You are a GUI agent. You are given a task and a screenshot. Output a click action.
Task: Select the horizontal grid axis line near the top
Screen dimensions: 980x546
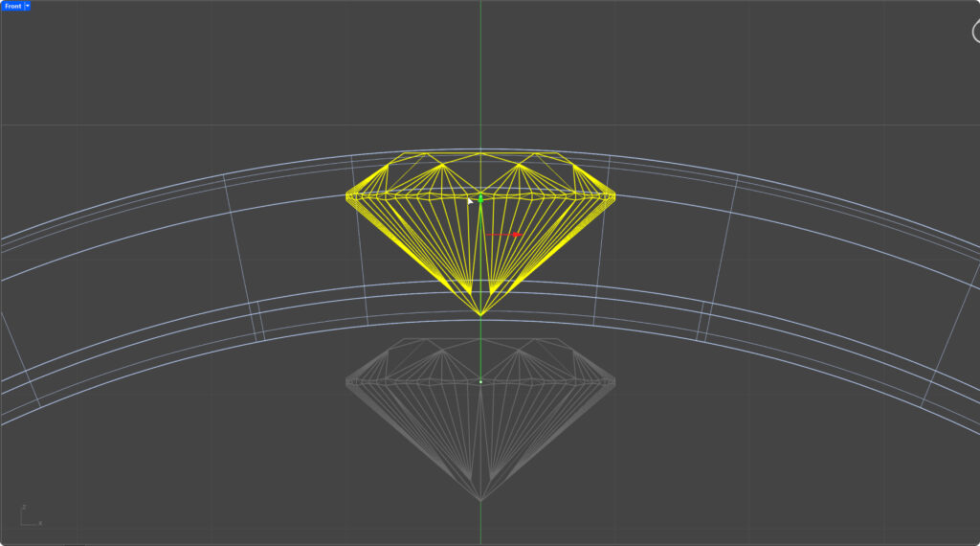(x=191, y=125)
